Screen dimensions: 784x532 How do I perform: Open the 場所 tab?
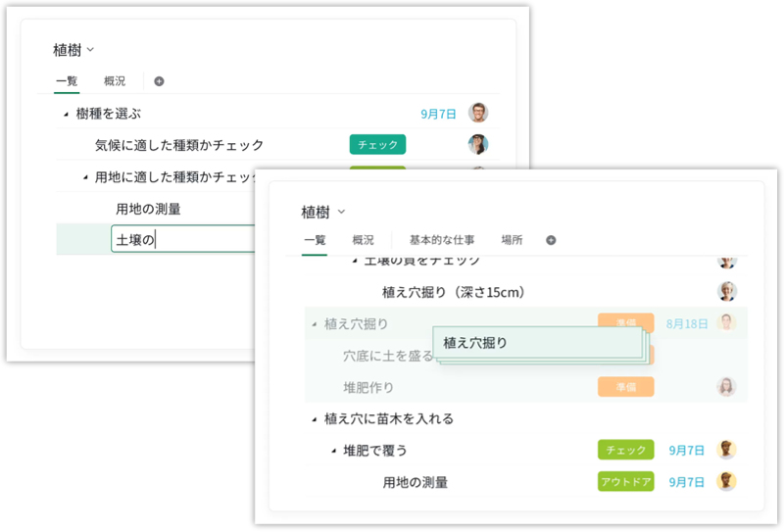coord(512,240)
